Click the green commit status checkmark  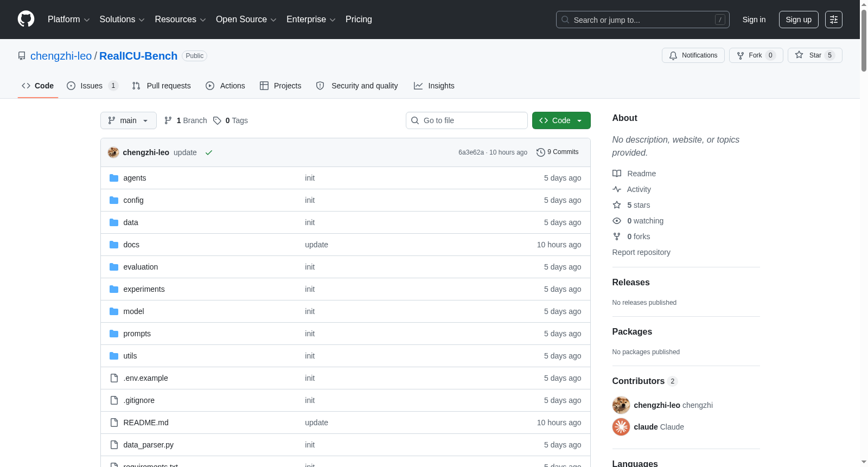tap(209, 152)
